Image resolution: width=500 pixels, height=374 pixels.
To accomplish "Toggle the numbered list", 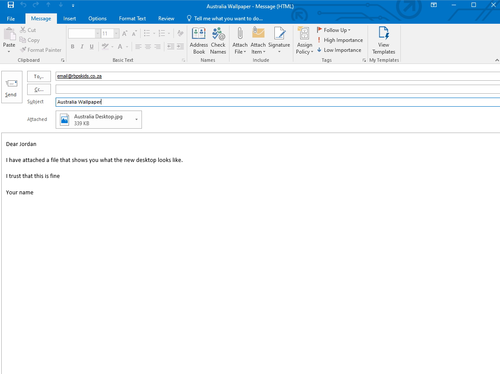I will (x=162, y=33).
